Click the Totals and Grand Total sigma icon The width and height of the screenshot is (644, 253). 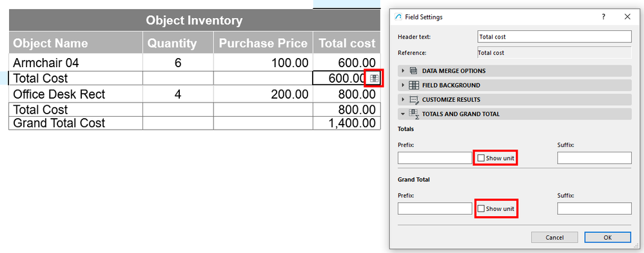[414, 114]
